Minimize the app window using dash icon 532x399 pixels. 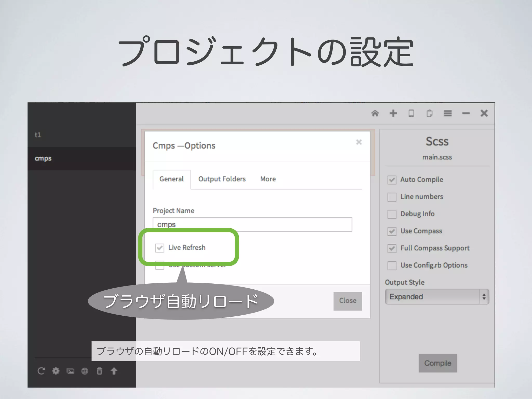(466, 113)
